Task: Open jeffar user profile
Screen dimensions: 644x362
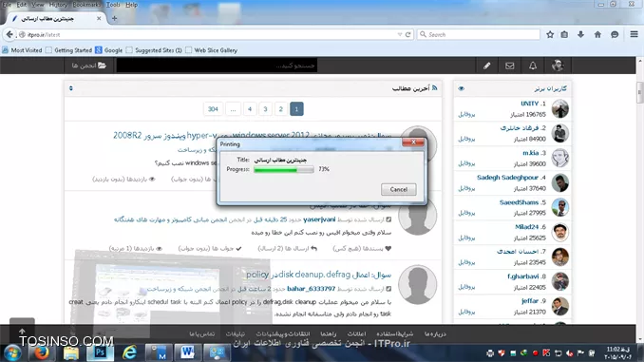Action: click(x=530, y=301)
